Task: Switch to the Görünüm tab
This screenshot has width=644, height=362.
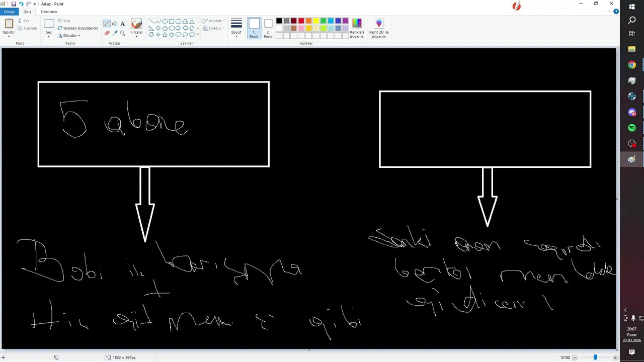Action: click(x=49, y=12)
